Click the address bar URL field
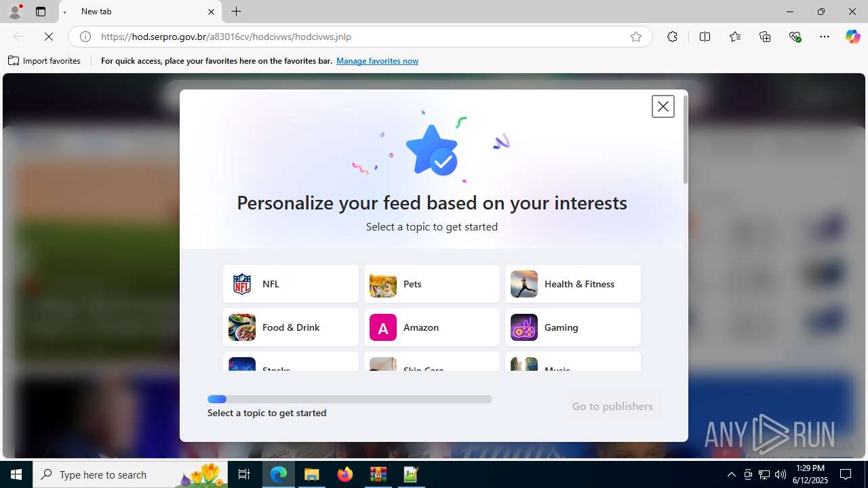Viewport: 868px width, 488px height. (x=359, y=37)
